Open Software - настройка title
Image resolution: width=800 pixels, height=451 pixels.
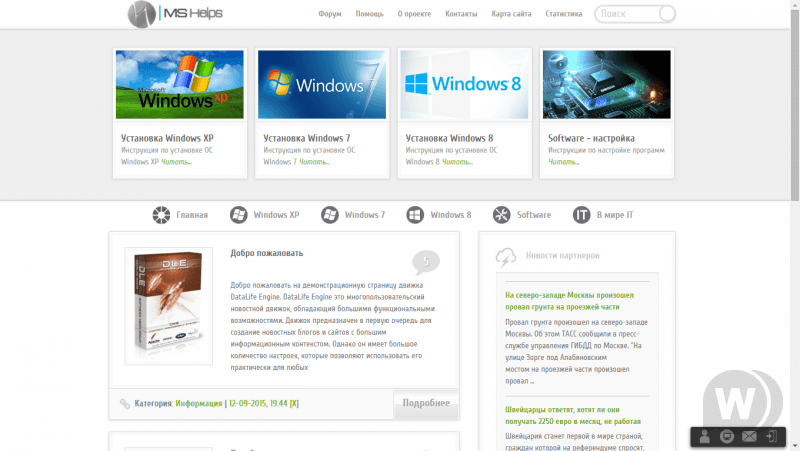point(591,138)
